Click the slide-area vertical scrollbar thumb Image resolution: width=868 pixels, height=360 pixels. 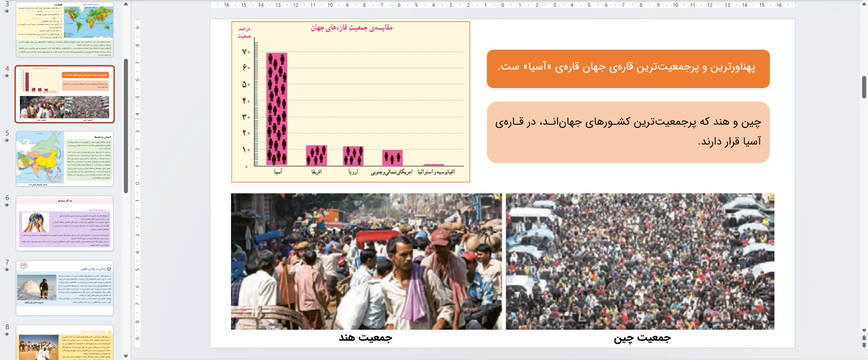pos(864,87)
